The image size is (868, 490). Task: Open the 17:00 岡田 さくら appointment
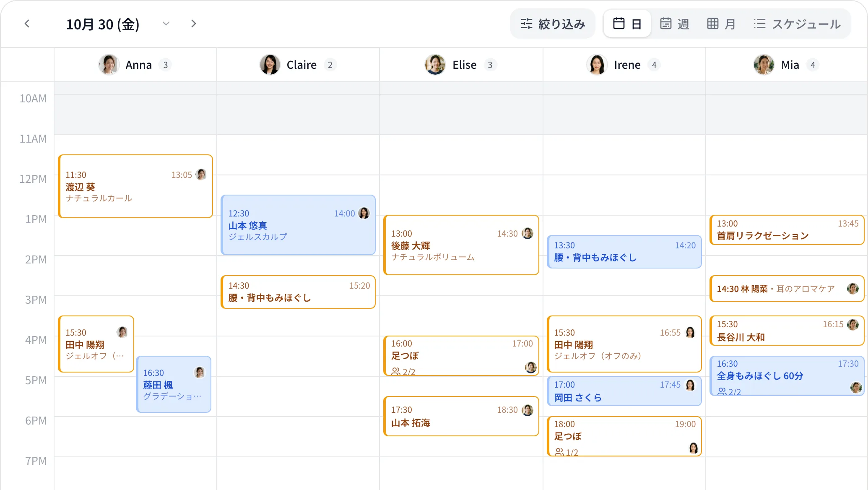click(624, 391)
